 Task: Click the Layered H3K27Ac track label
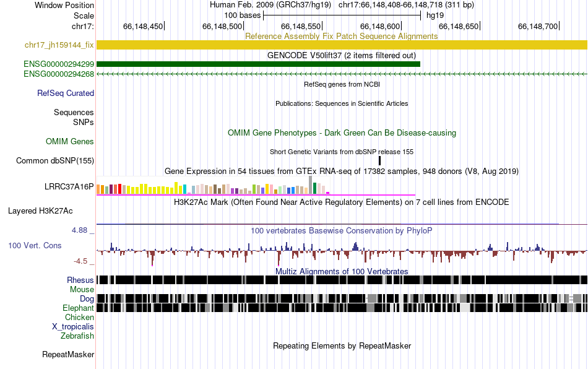[40, 211]
